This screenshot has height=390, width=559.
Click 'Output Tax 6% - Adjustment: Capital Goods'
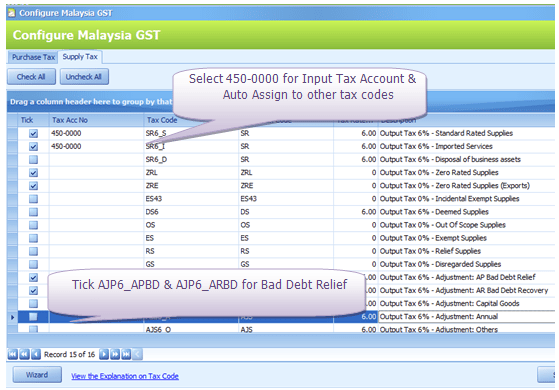450,303
